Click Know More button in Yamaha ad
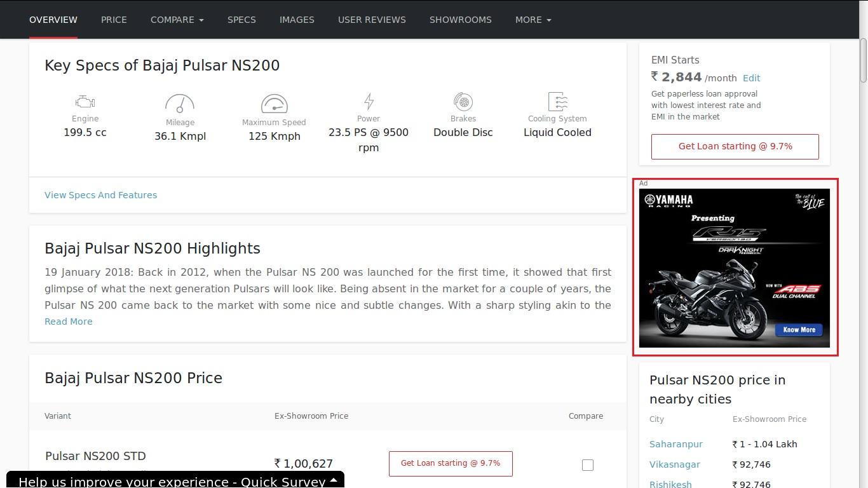The image size is (868, 488). pyautogui.click(x=799, y=330)
